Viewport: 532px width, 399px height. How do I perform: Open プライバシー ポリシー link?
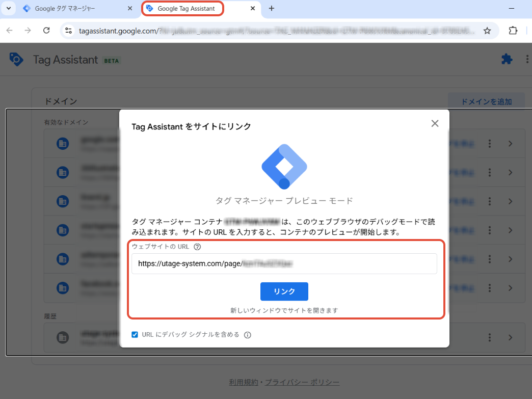(x=302, y=382)
